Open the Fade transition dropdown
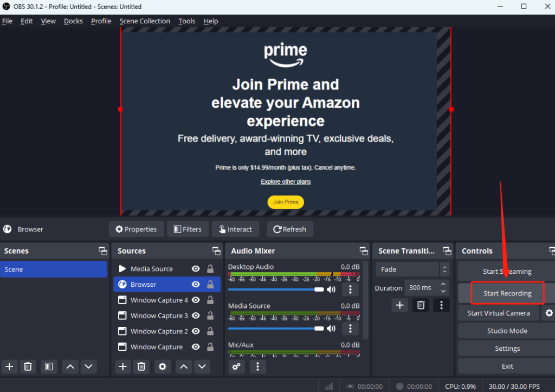This screenshot has height=392, width=555. tap(412, 269)
